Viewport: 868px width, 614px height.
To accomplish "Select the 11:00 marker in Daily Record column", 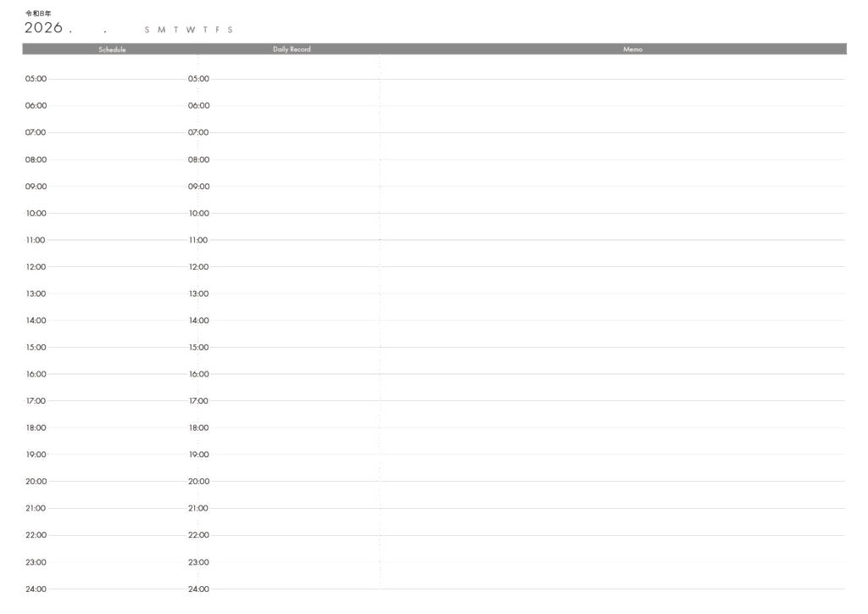I will 198,240.
